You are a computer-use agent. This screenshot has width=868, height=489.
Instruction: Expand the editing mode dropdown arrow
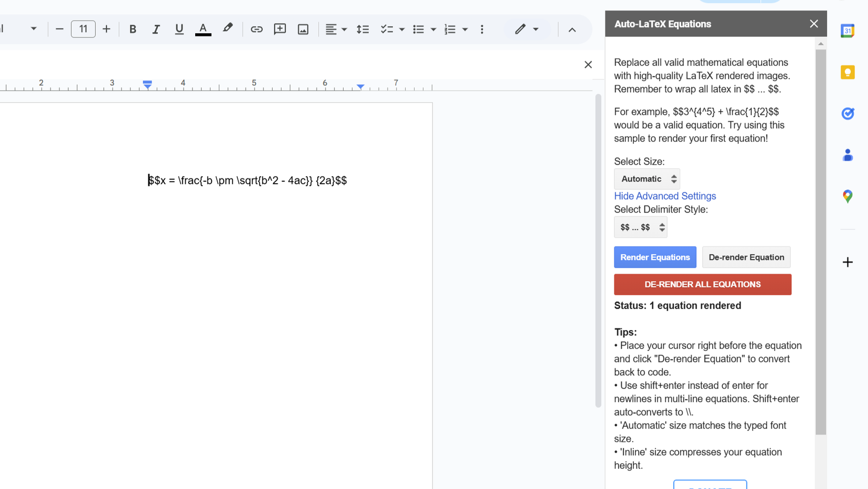pos(536,29)
